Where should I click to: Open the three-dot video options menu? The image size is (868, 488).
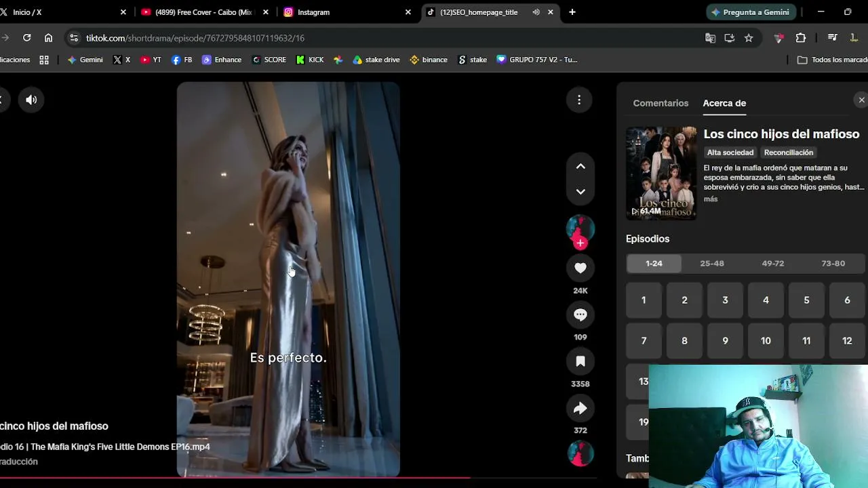coord(579,100)
